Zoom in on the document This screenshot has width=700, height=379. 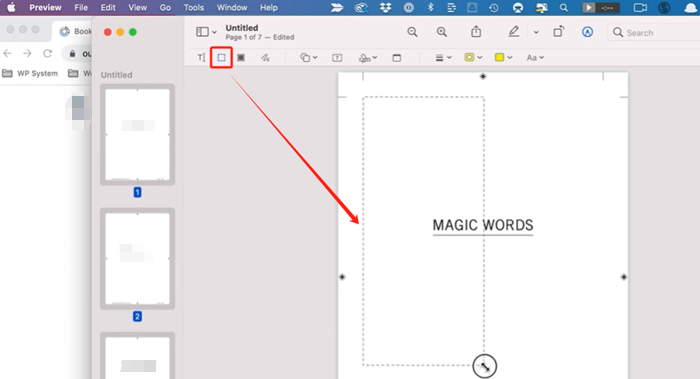[442, 32]
